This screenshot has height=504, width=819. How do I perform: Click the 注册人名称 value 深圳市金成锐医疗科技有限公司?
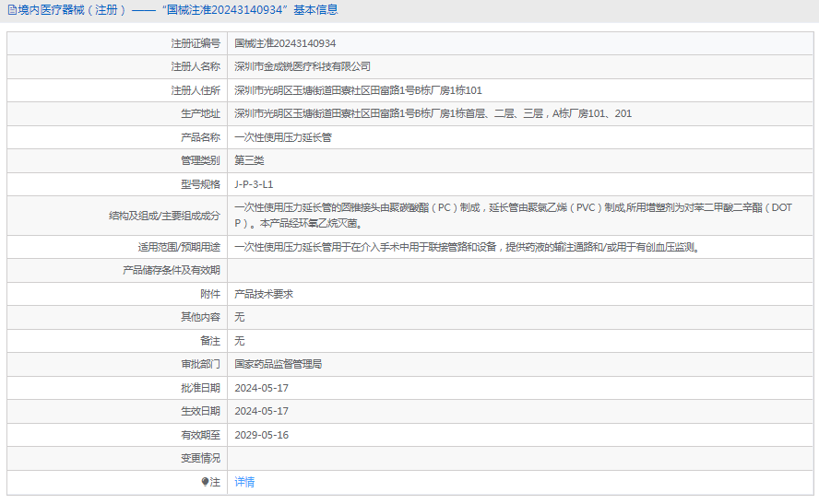tap(303, 66)
